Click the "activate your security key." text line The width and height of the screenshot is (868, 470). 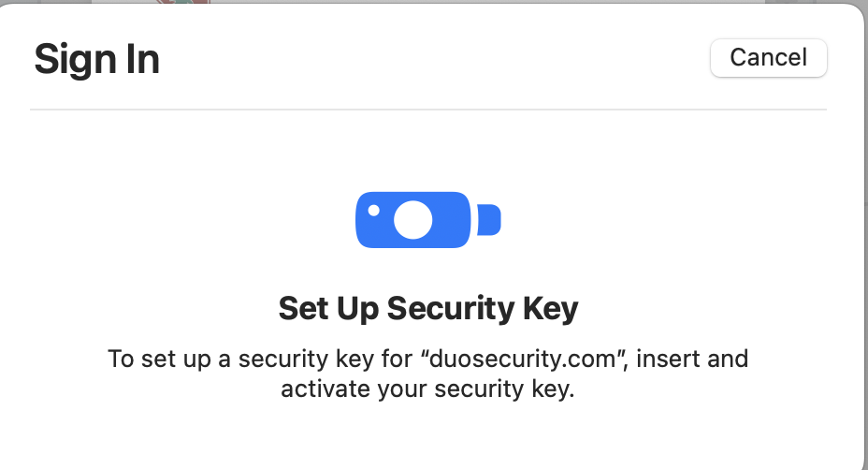(x=427, y=389)
